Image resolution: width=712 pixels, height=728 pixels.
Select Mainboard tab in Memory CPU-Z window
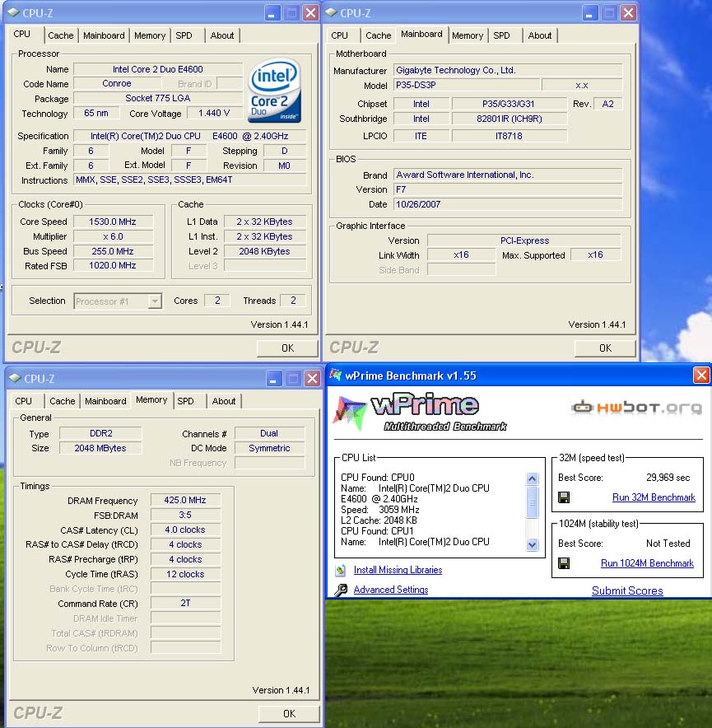coord(105,401)
